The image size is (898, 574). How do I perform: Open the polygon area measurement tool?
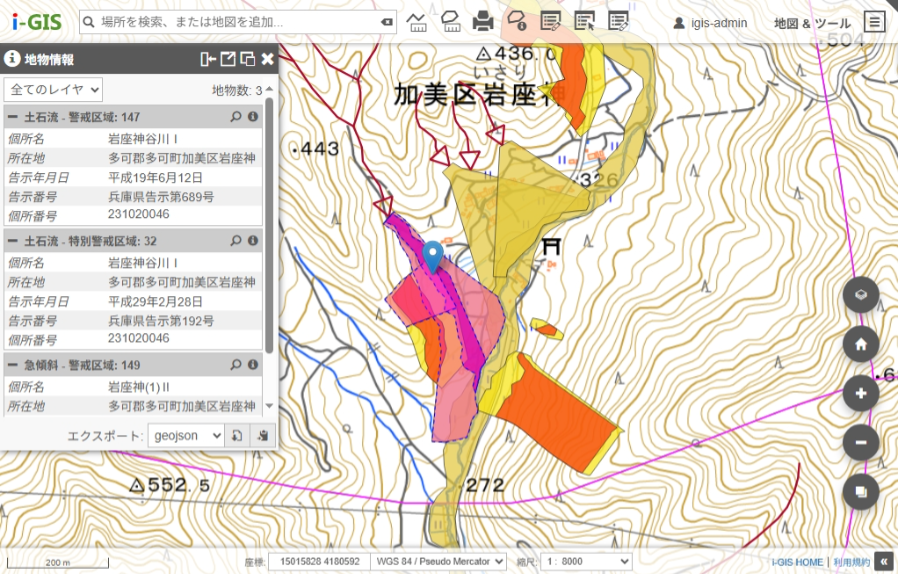pos(451,22)
